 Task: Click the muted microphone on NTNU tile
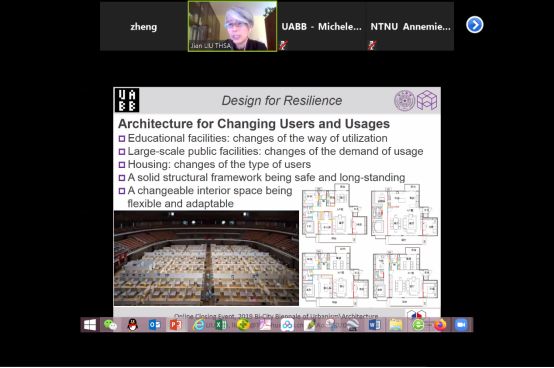(372, 45)
